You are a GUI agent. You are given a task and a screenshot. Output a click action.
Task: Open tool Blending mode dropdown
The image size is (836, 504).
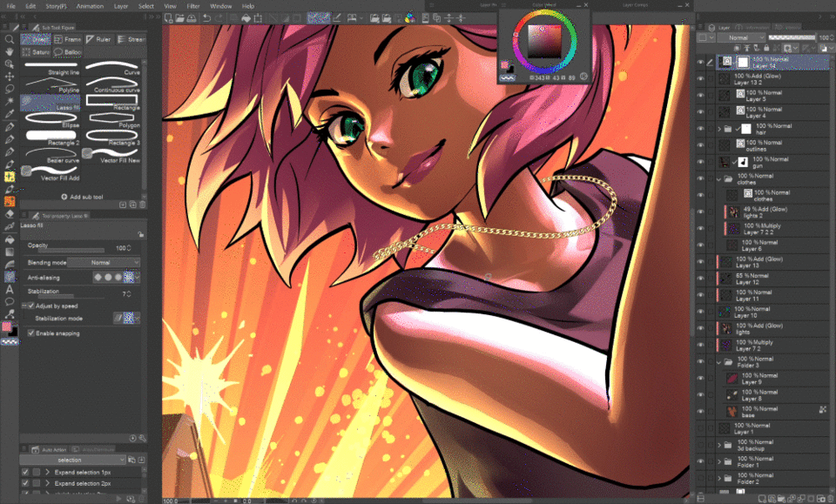click(104, 263)
